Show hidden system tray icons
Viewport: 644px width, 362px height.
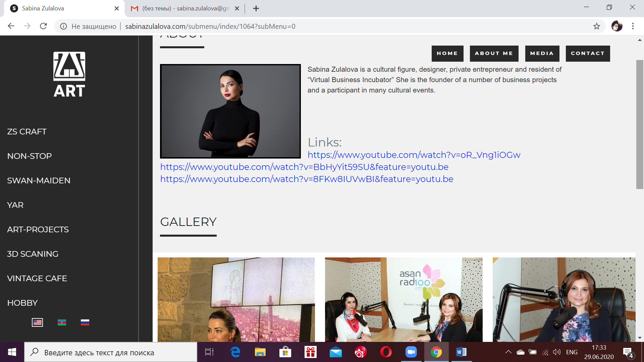click(x=508, y=352)
